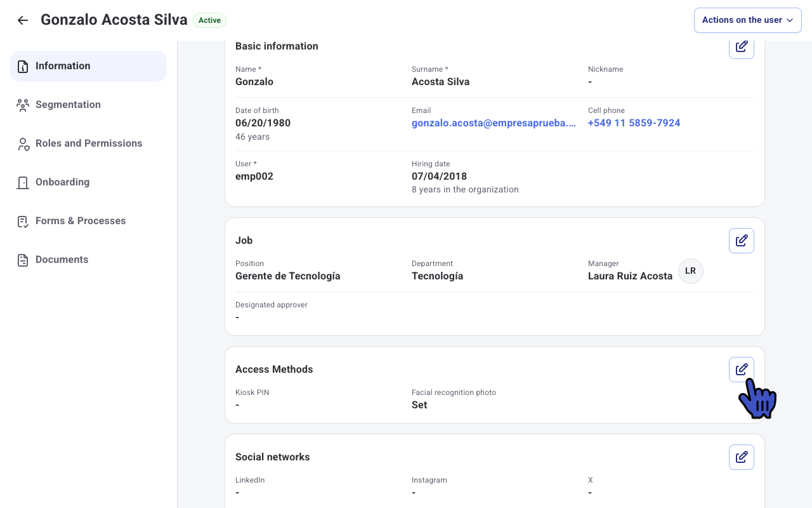Click the Designated approver label
Image resolution: width=812 pixels, height=508 pixels.
272,305
